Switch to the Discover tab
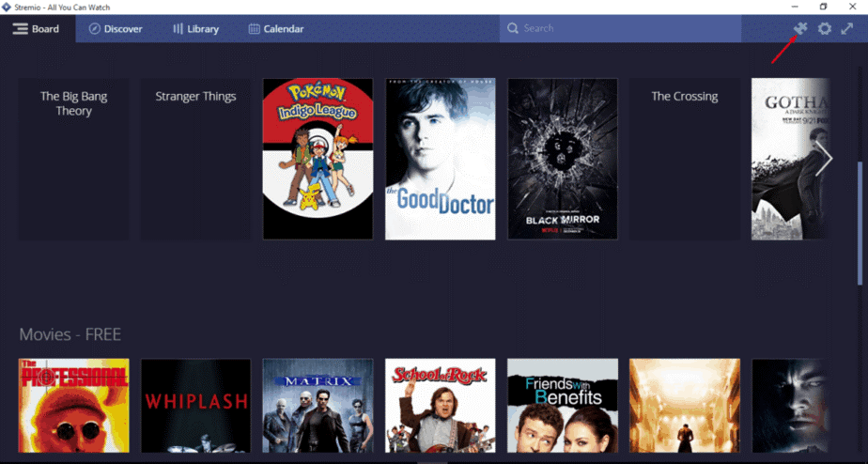The width and height of the screenshot is (868, 464). tap(116, 29)
